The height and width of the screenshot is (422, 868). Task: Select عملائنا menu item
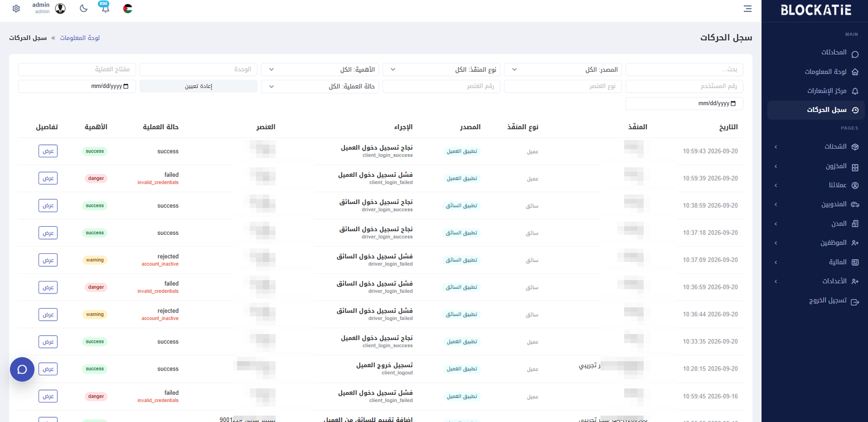pyautogui.click(x=837, y=185)
